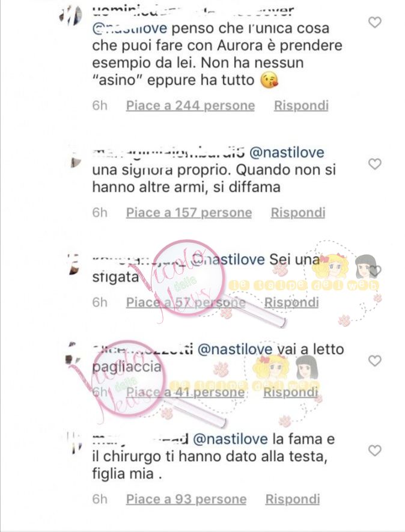
Task: Open profile picture of first commenter
Action: pos(72,15)
